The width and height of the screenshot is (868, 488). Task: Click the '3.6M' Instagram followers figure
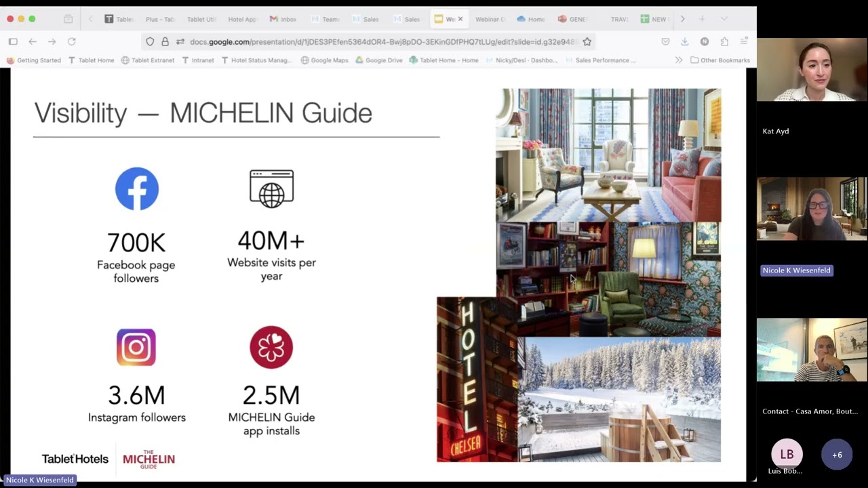tap(136, 395)
